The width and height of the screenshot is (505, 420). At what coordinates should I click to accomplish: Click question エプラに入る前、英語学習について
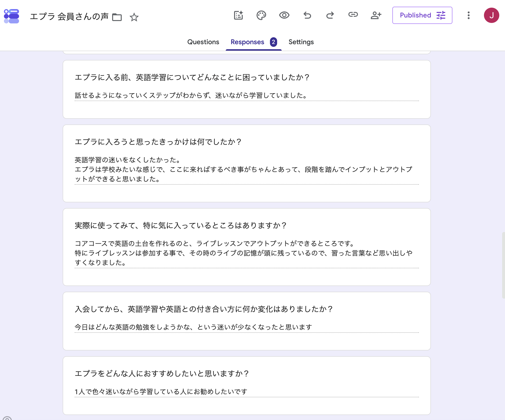click(x=192, y=77)
